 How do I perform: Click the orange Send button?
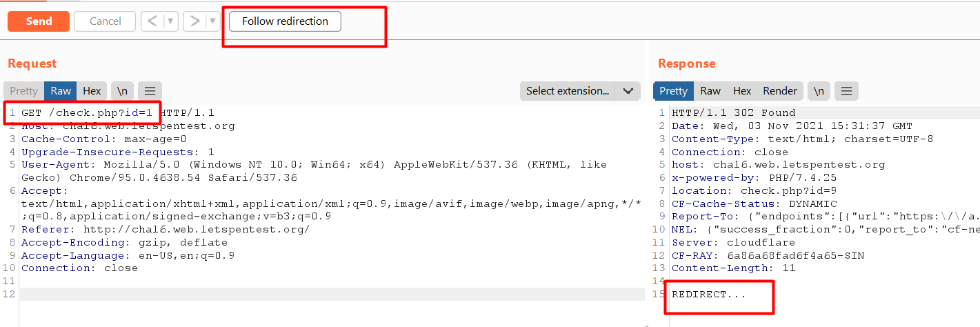[x=39, y=21]
